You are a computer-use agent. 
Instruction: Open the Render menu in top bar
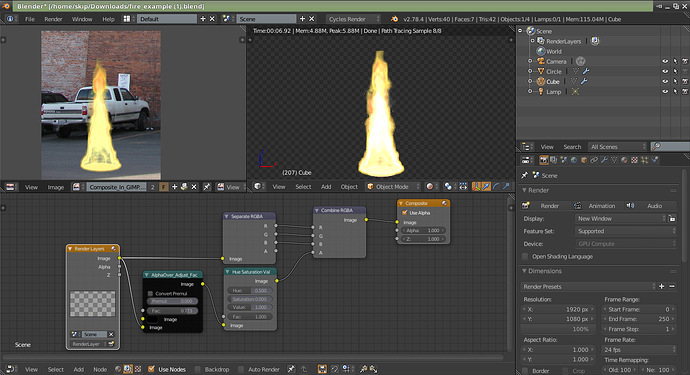53,19
